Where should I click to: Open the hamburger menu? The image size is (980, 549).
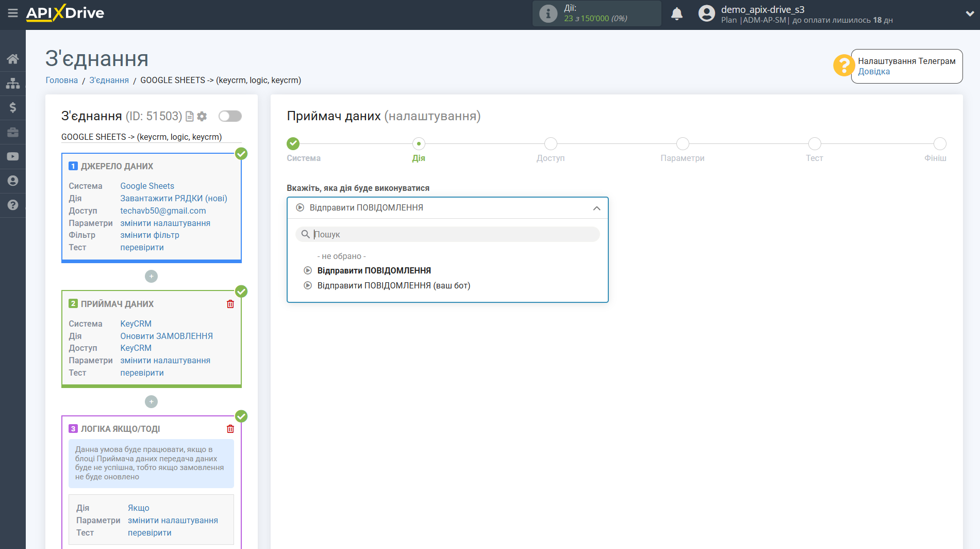13,13
